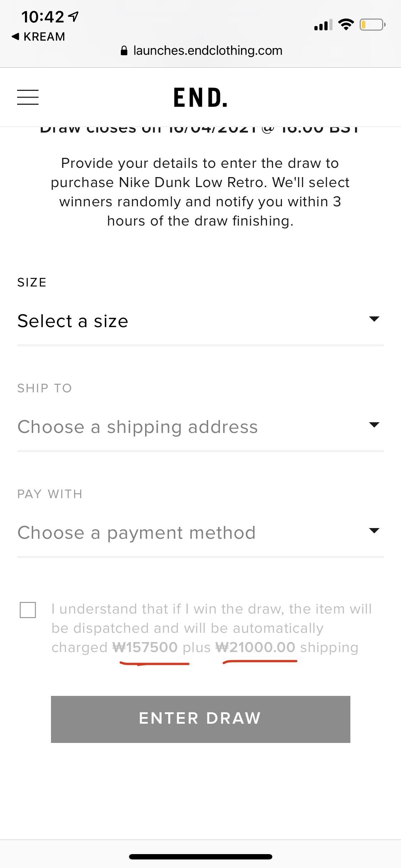
Task: Tap the launches.endclothing.com address text
Action: 208,51
